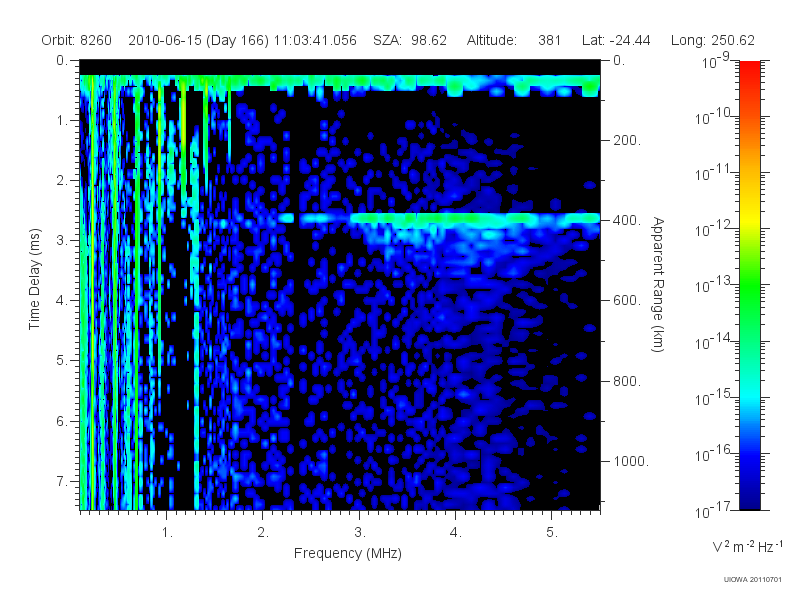Click the colorbar label '10^-16'
The image size is (800, 600).
tap(715, 454)
